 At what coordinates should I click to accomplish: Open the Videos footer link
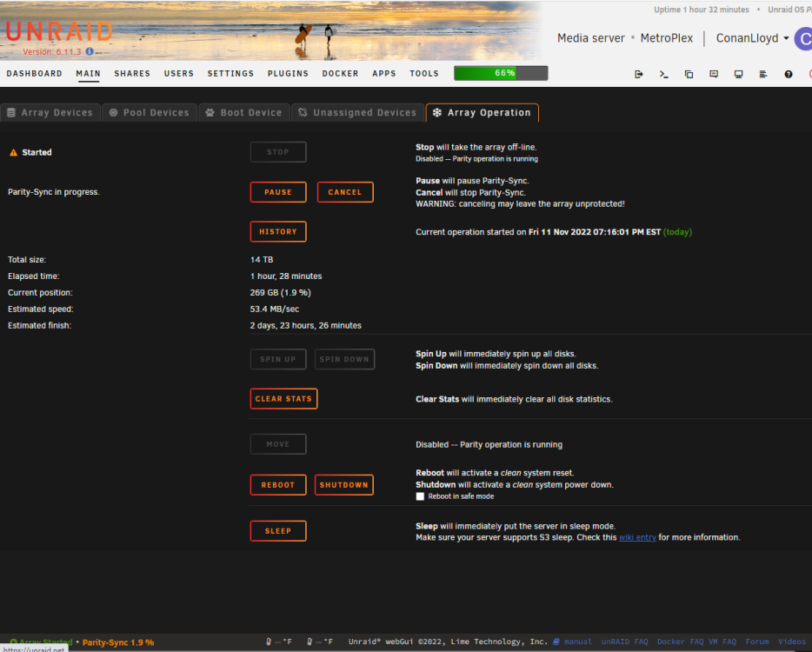tap(792, 642)
